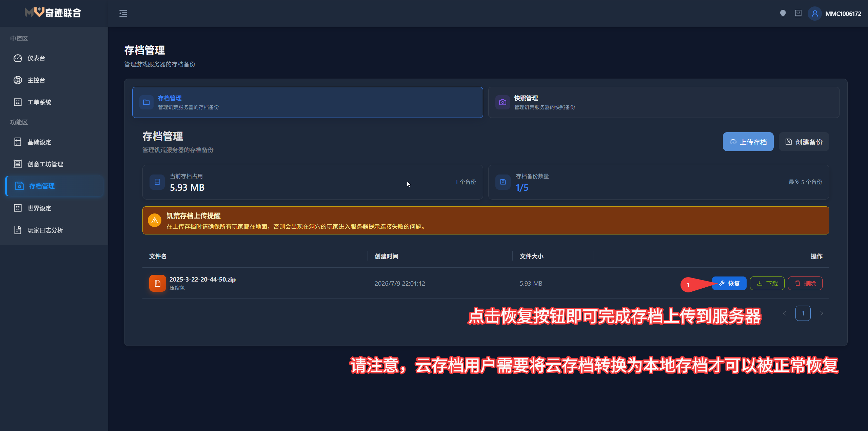Click the 当前存档占用 storage icon
Image resolution: width=868 pixels, height=431 pixels.
(157, 182)
